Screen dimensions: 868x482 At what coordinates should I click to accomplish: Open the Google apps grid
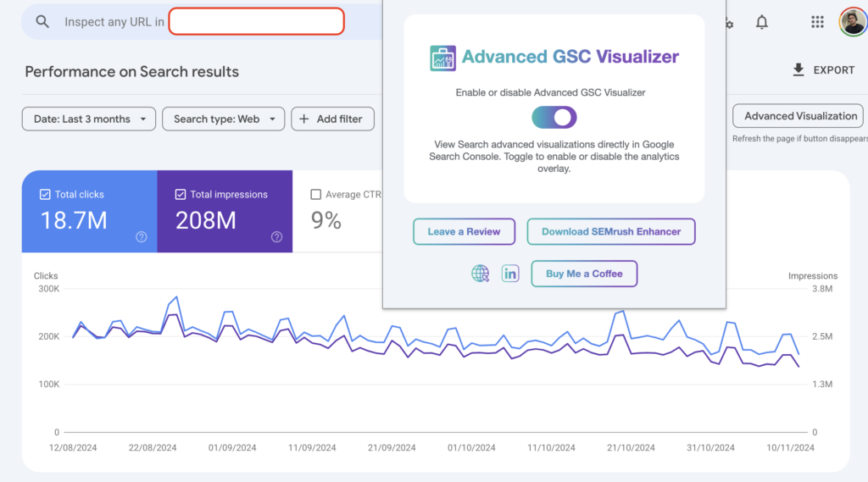click(817, 23)
